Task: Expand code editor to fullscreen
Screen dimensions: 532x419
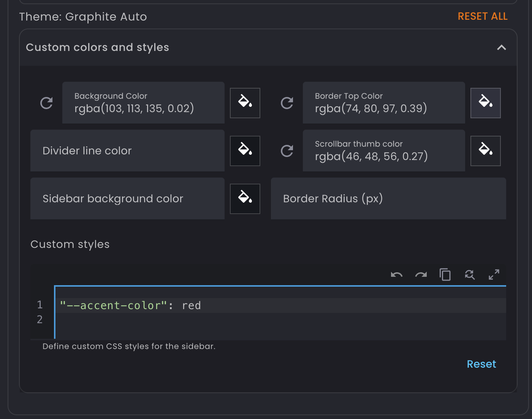Action: (494, 275)
